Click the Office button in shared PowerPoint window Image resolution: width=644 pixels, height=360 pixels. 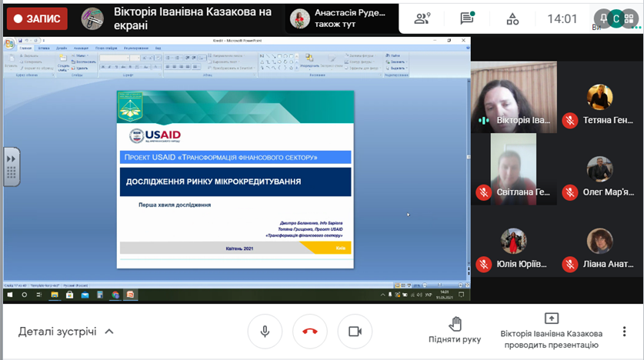[9, 44]
